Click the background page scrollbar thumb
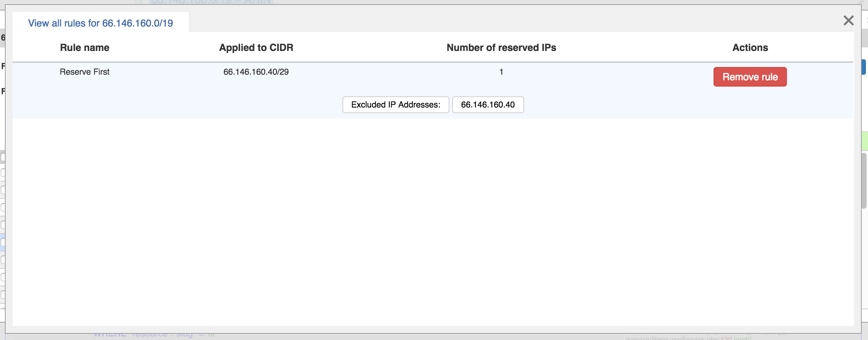Viewport: 868px width, 340px height. [x=865, y=180]
